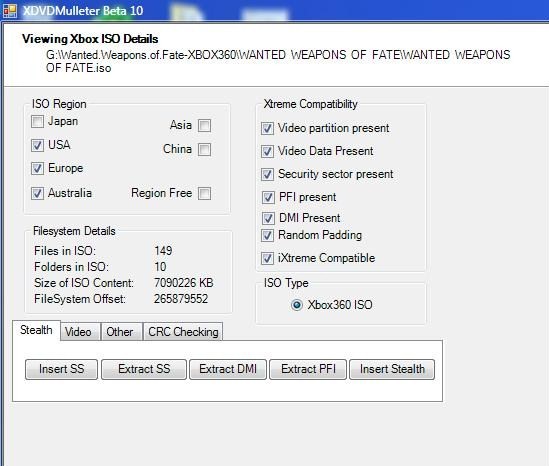The width and height of the screenshot is (549, 466).
Task: Click the Xtreme Compatibility group label
Action: point(311,104)
